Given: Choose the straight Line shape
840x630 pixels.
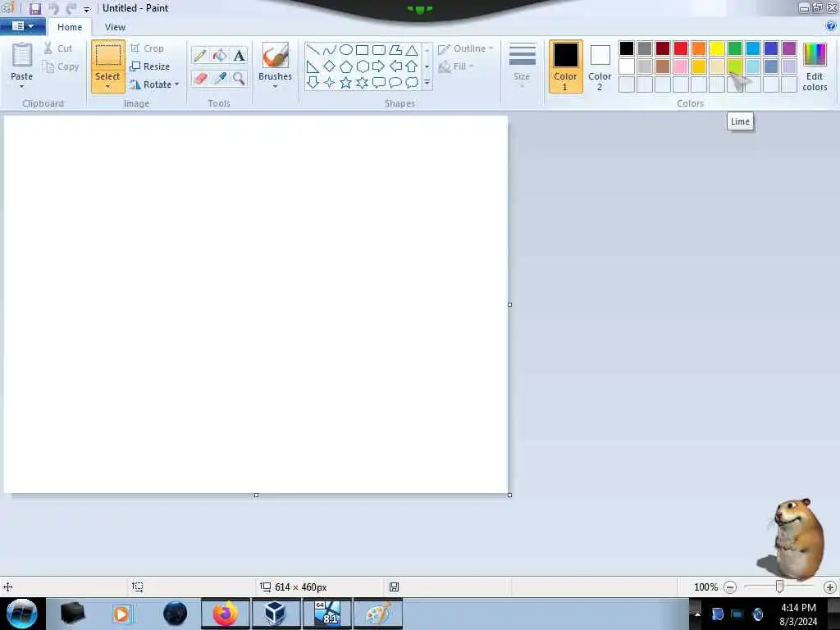Looking at the screenshot, I should (x=313, y=50).
